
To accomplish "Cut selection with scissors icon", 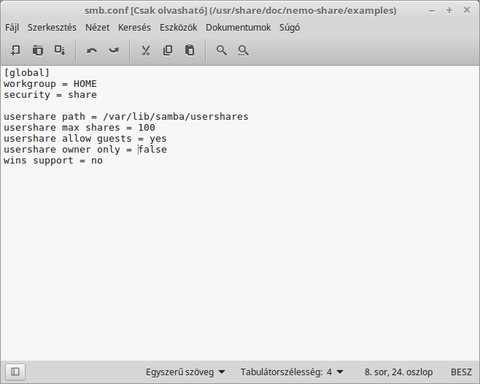I will coord(146,50).
